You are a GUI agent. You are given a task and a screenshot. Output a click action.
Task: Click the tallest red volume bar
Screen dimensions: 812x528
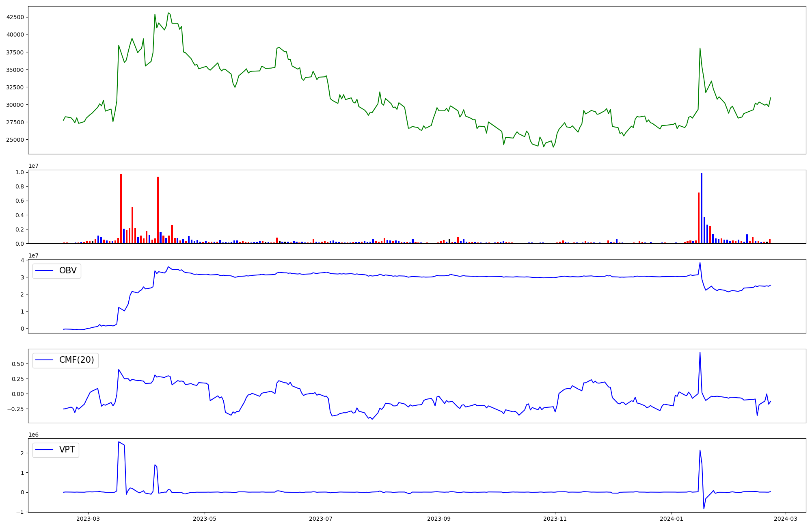[x=121, y=208]
